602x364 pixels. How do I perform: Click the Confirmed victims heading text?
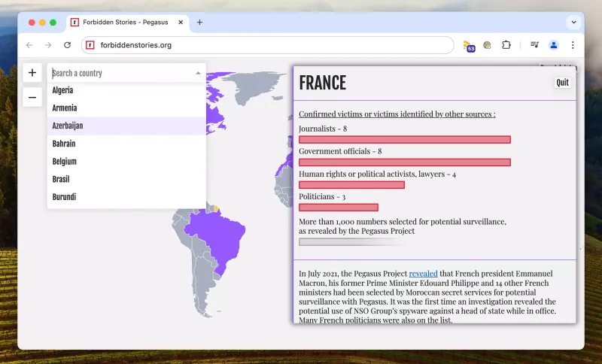[397, 114]
